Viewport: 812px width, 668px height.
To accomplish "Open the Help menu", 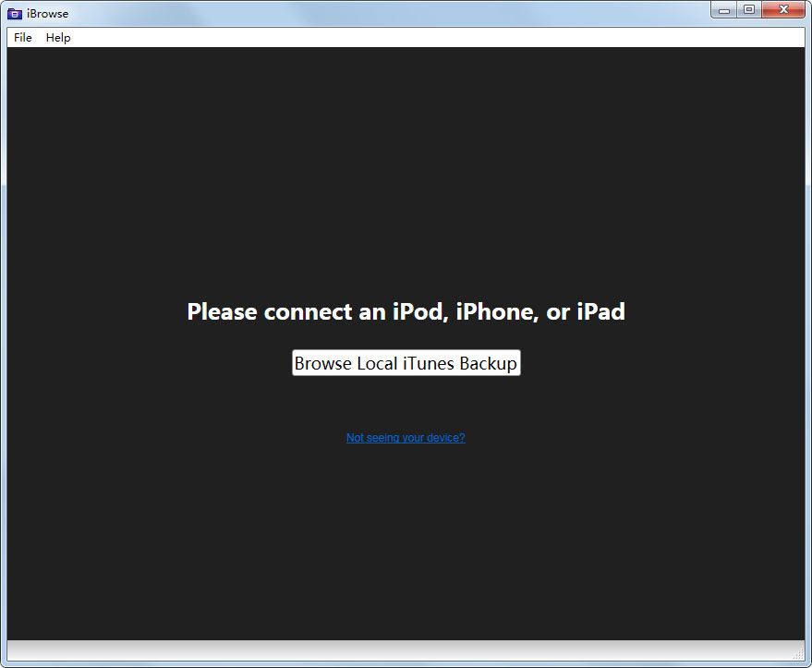I will tap(58, 38).
